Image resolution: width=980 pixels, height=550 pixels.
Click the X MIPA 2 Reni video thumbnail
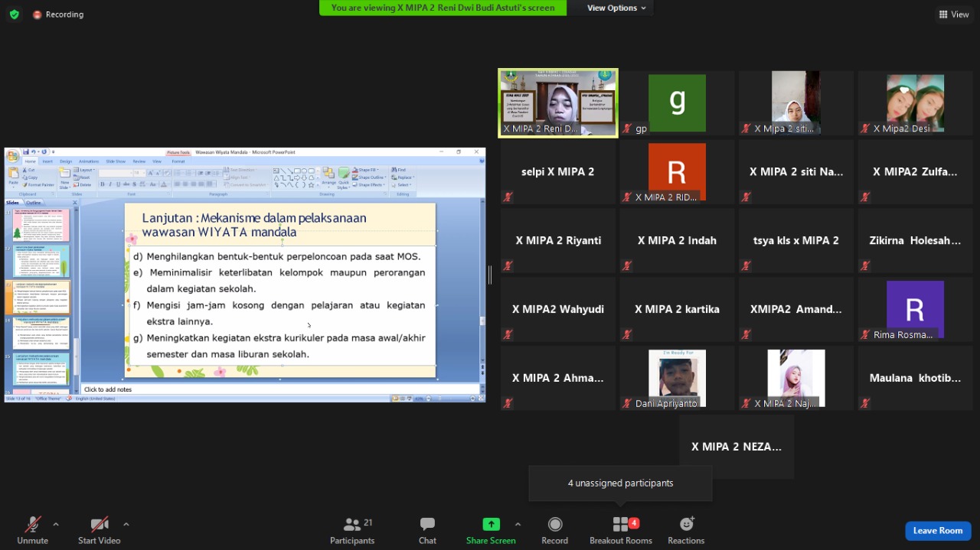coord(557,103)
